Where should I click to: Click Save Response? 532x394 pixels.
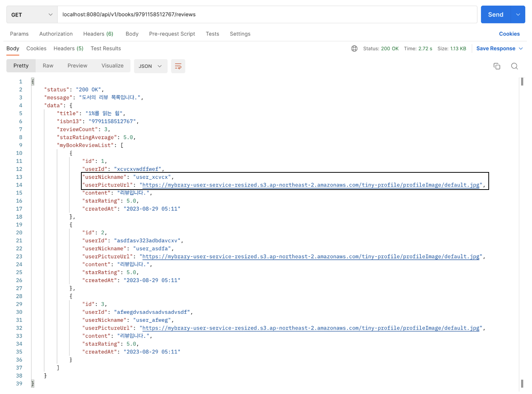click(x=495, y=49)
